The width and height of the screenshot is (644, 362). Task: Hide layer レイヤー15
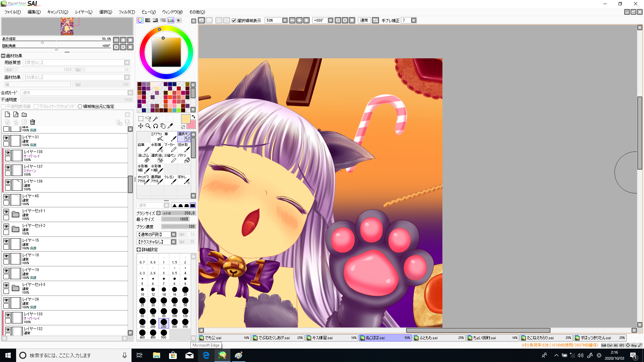click(x=6, y=241)
